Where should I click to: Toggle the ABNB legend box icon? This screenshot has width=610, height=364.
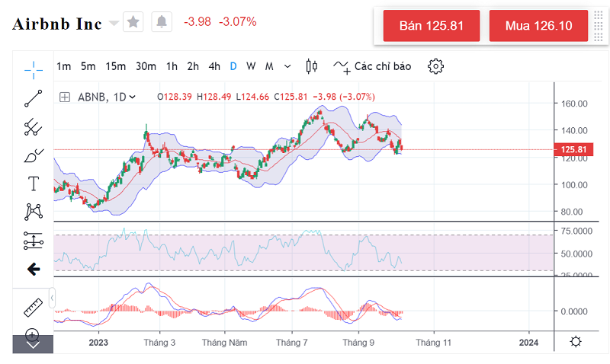click(65, 97)
